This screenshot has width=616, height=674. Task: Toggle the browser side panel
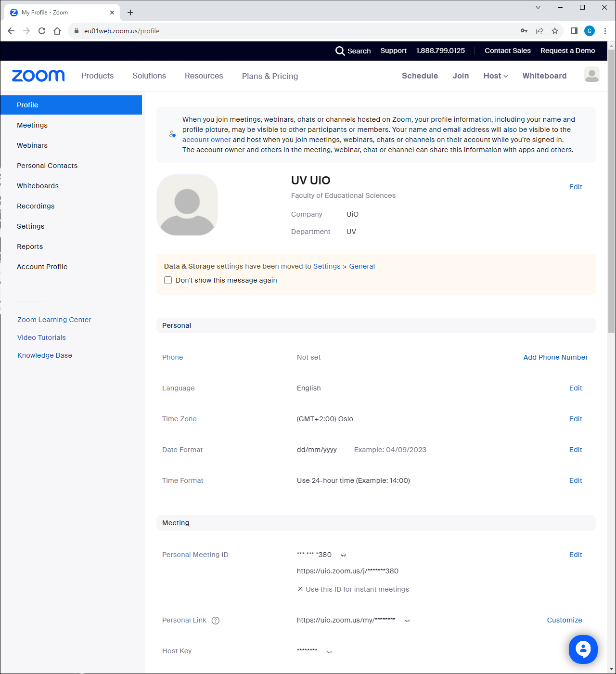[x=574, y=31]
